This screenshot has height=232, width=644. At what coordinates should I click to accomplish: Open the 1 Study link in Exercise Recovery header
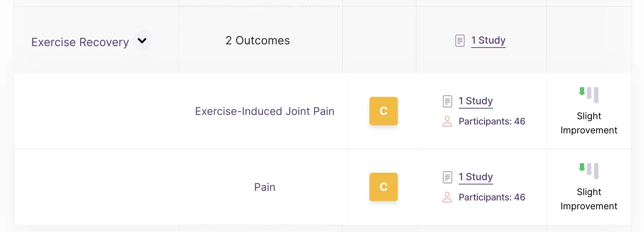[x=488, y=40]
